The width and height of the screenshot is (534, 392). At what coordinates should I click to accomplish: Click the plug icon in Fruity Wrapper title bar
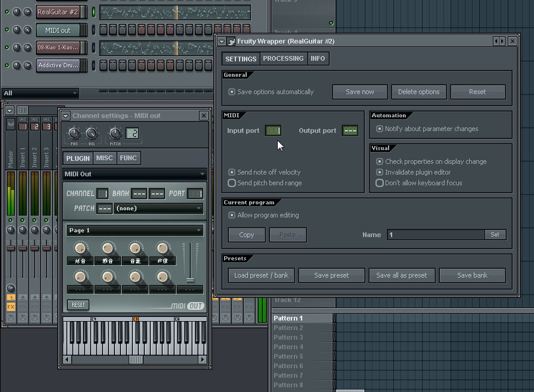pos(231,42)
